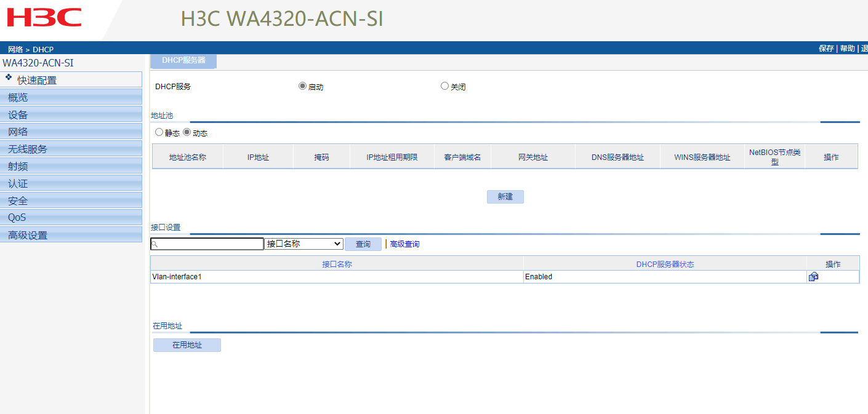Image resolution: width=868 pixels, height=414 pixels.
Task: Click the WA4320-ACN-SI device tree root
Action: pos(38,63)
